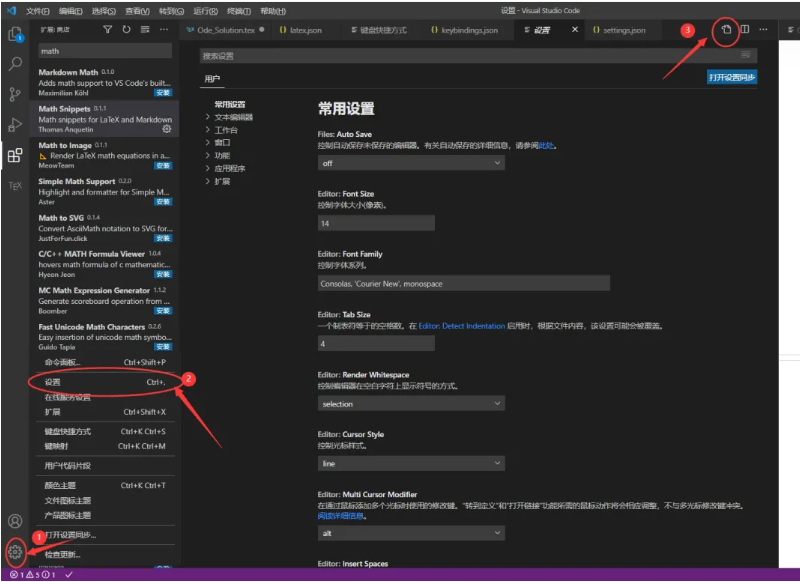Open 文件(F) menu
Screen dimensions: 800x582
(x=38, y=11)
